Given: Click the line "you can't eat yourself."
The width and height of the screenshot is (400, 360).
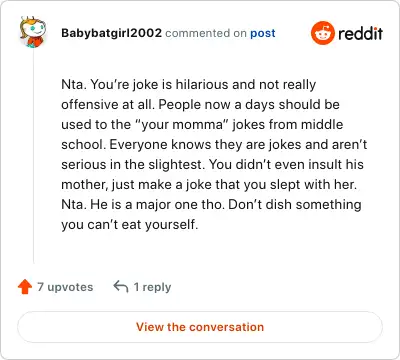Looking at the screenshot, I should (x=130, y=225).
